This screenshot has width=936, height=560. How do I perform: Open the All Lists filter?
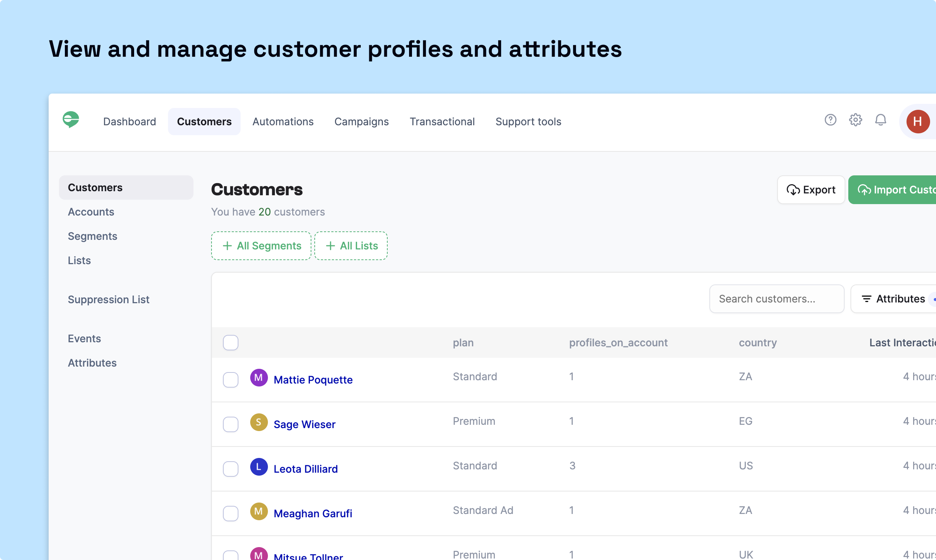pyautogui.click(x=351, y=246)
